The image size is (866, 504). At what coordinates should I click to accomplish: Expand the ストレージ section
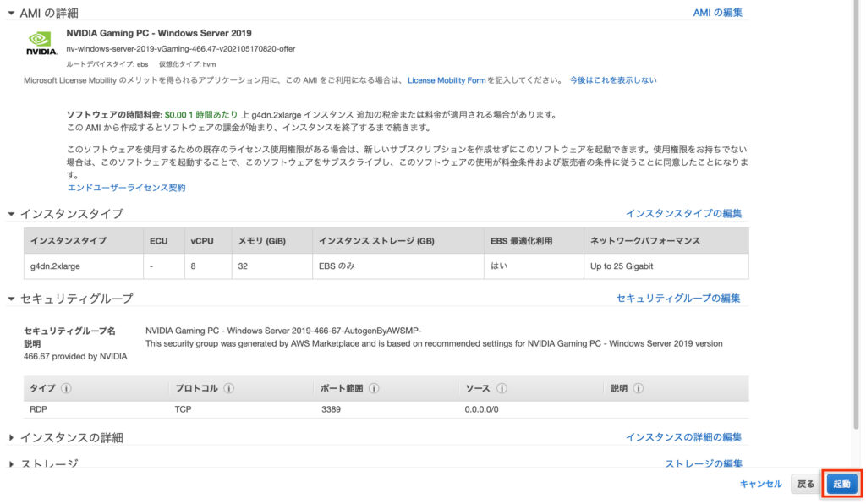click(x=11, y=464)
